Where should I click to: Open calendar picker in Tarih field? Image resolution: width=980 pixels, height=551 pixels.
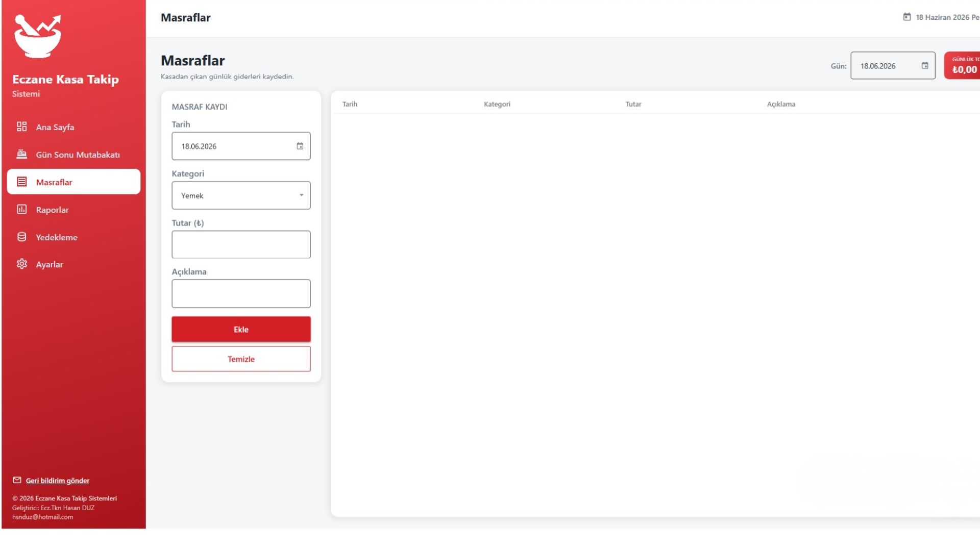point(300,146)
